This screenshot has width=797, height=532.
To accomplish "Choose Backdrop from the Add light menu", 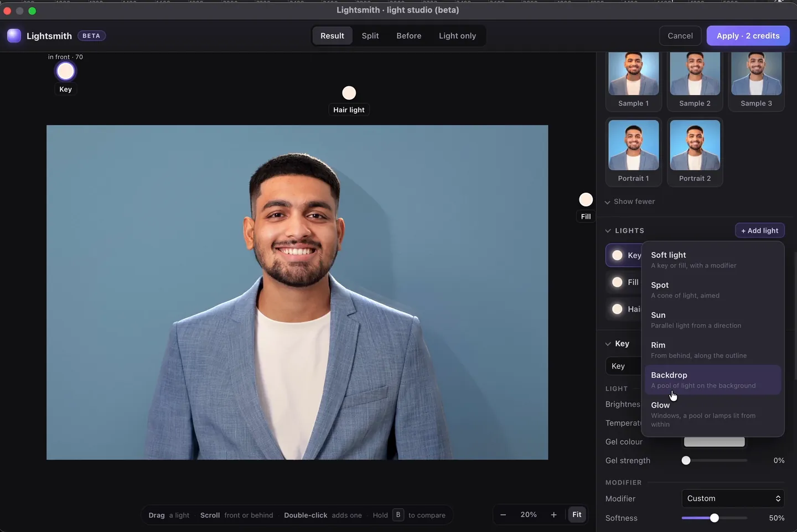I will click(x=713, y=380).
